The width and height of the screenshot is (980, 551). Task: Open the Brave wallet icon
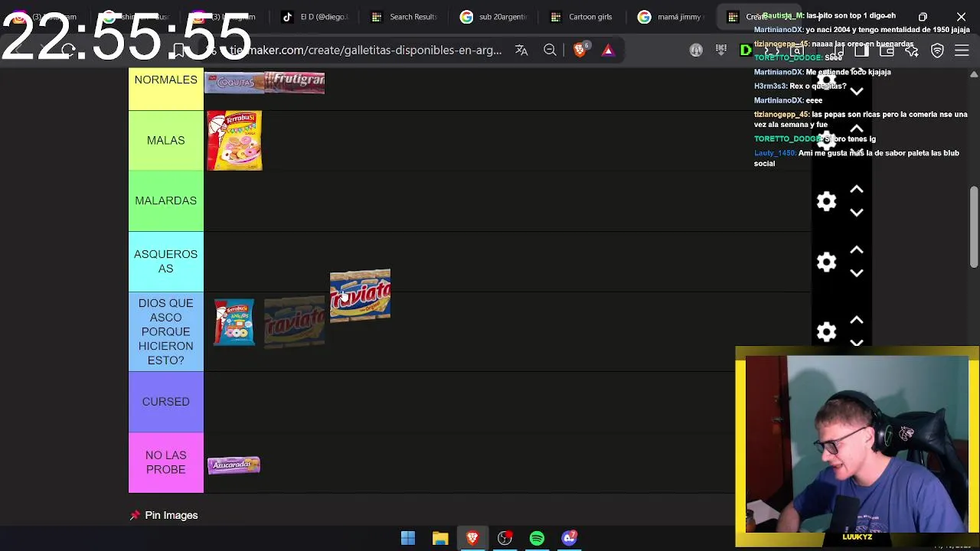coord(887,51)
